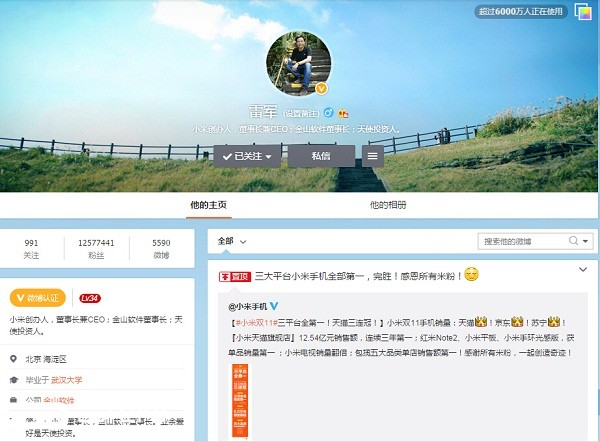Image resolution: width=600 pixels, height=442 pixels.
Task: Click the orange V verified badge on avatar
Action: click(321, 88)
